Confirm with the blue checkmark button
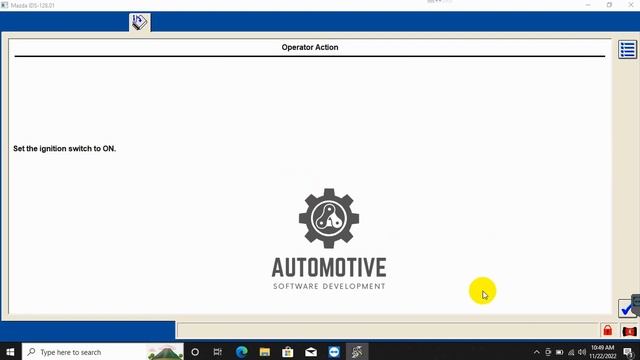The height and width of the screenshot is (360, 640). point(627,309)
